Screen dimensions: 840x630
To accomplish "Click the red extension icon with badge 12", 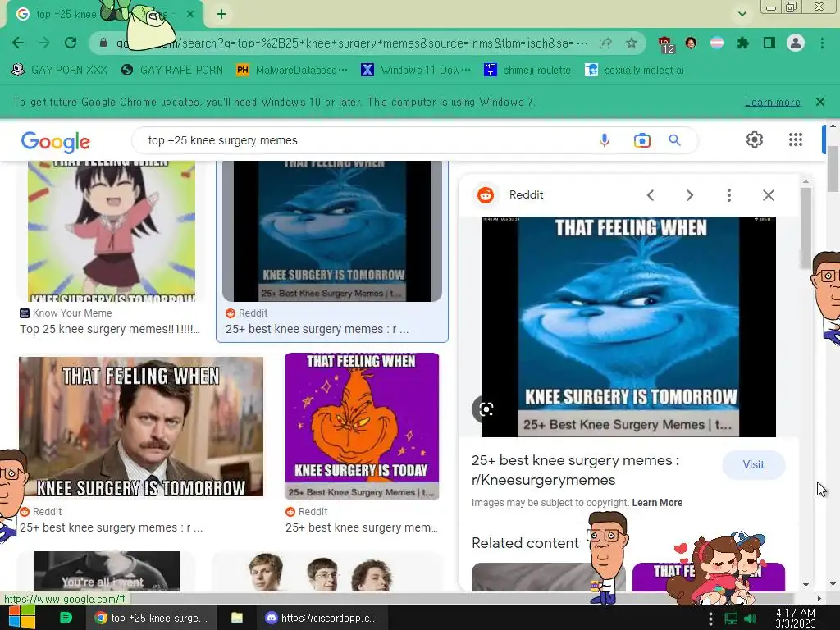I will pos(665,44).
